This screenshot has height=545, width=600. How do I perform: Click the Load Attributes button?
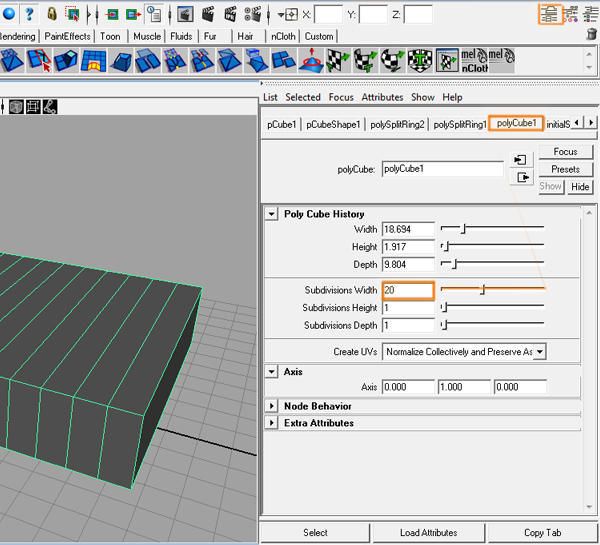[427, 532]
